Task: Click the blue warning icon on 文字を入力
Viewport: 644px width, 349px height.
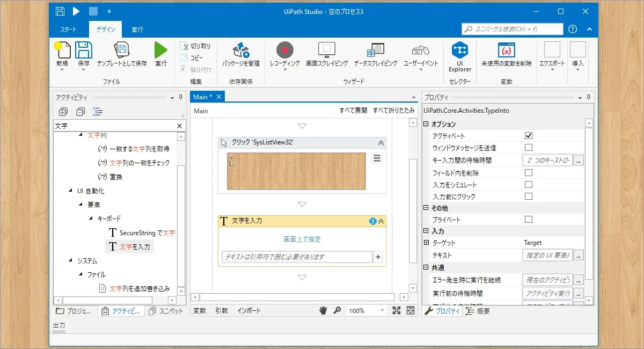Action: click(x=373, y=221)
